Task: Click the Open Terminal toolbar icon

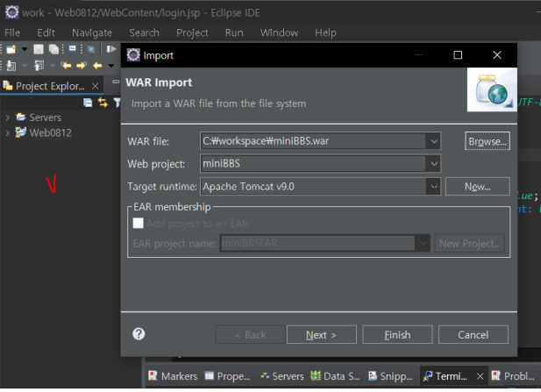Action: click(x=73, y=49)
